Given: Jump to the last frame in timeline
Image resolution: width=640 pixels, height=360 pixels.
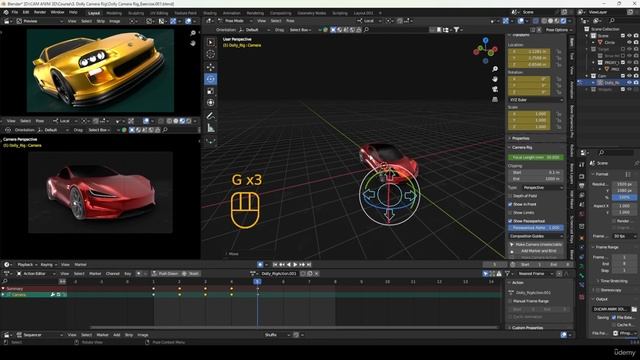Looking at the screenshot, I should [x=309, y=264].
